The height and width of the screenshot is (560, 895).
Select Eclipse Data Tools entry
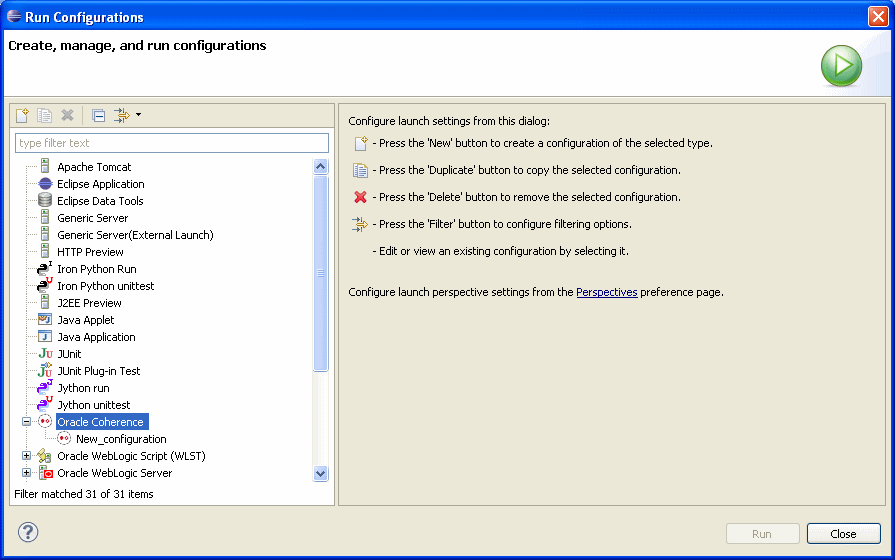100,201
